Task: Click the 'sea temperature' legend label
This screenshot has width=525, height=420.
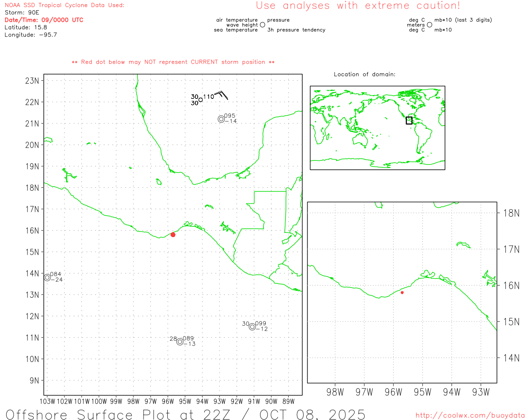Action: [236, 30]
